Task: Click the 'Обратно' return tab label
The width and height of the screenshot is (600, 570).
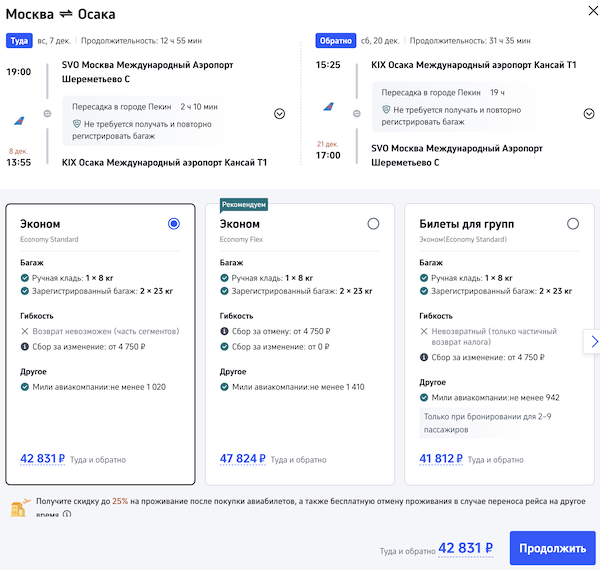Action: [335, 41]
